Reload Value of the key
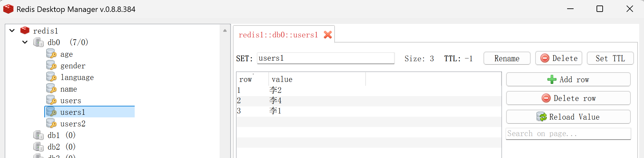Screen dimensions: 644x158 pyautogui.click(x=568, y=117)
